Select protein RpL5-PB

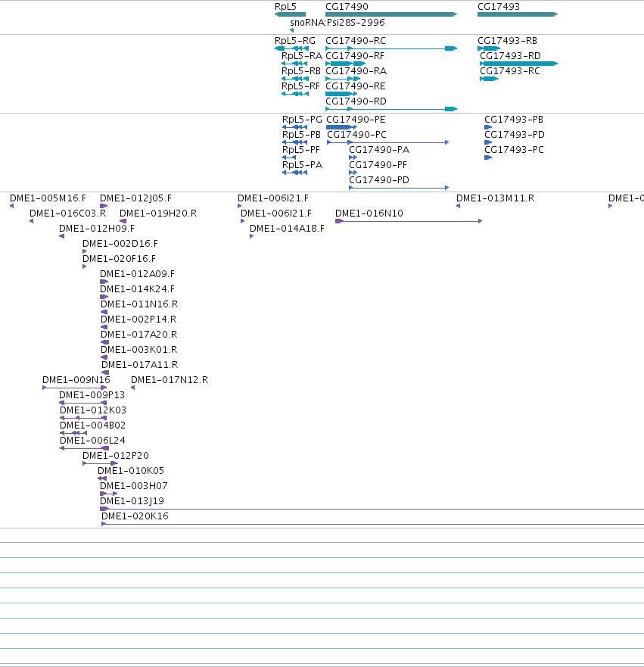294,142
